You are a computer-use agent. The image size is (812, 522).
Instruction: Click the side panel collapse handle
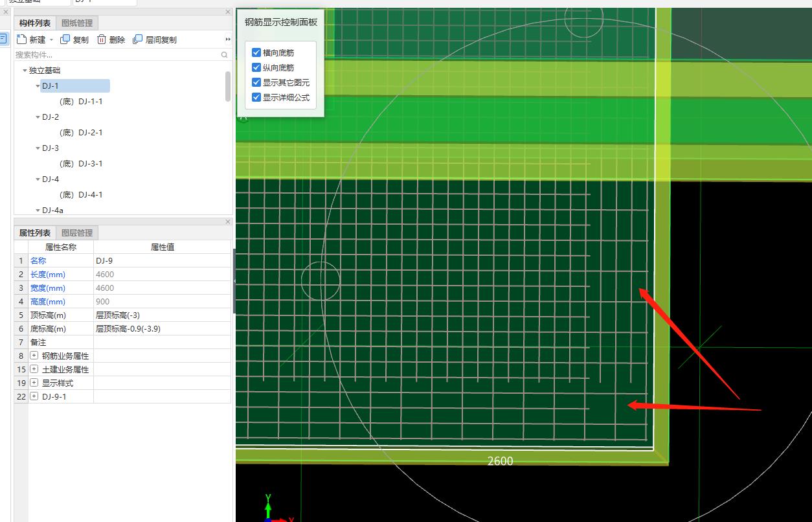coord(234,281)
